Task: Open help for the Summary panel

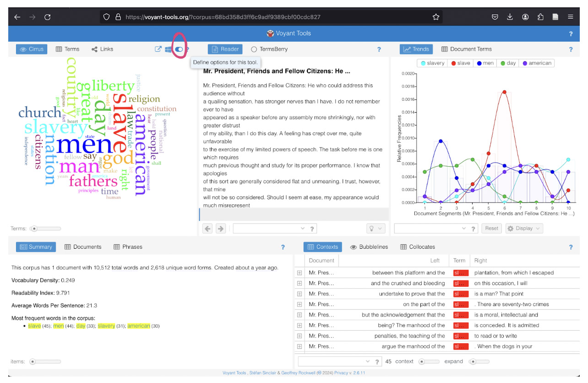Action: click(x=283, y=247)
